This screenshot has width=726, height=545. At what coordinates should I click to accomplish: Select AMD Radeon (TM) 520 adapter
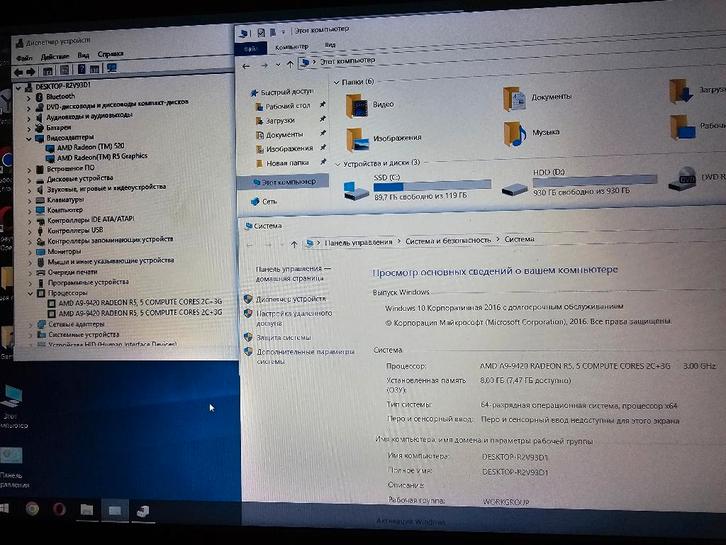coord(90,147)
